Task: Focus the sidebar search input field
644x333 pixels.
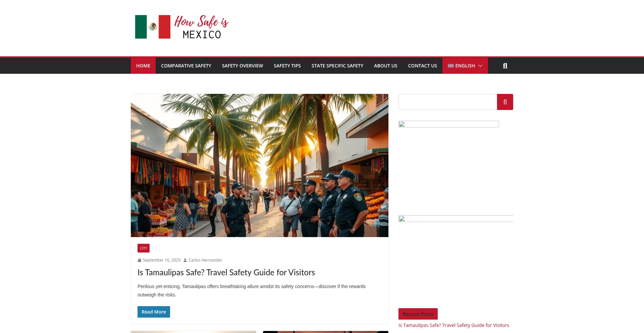Action: 448,102
